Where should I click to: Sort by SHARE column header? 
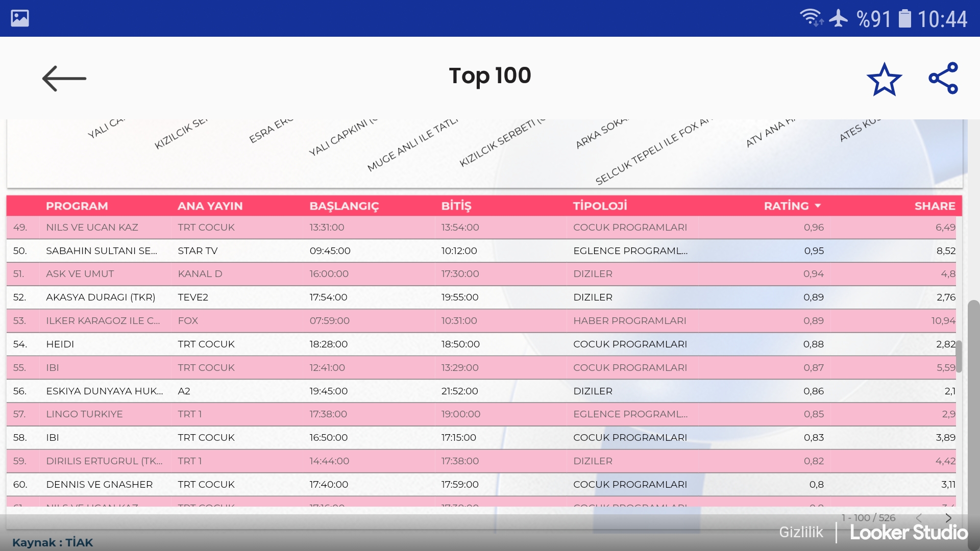pyautogui.click(x=934, y=206)
